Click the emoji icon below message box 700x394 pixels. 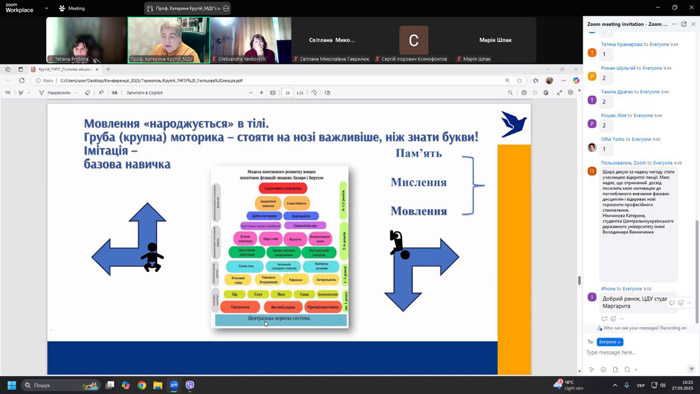(x=604, y=369)
